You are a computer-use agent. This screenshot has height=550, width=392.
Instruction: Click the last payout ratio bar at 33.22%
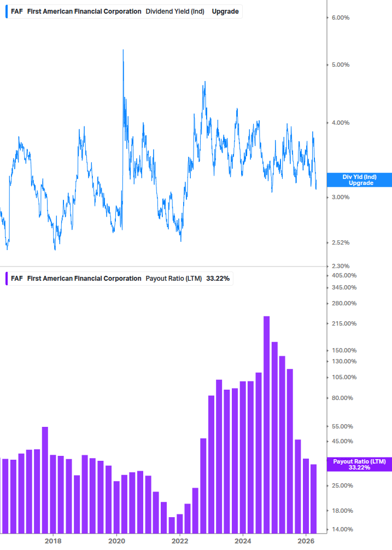[x=313, y=499]
